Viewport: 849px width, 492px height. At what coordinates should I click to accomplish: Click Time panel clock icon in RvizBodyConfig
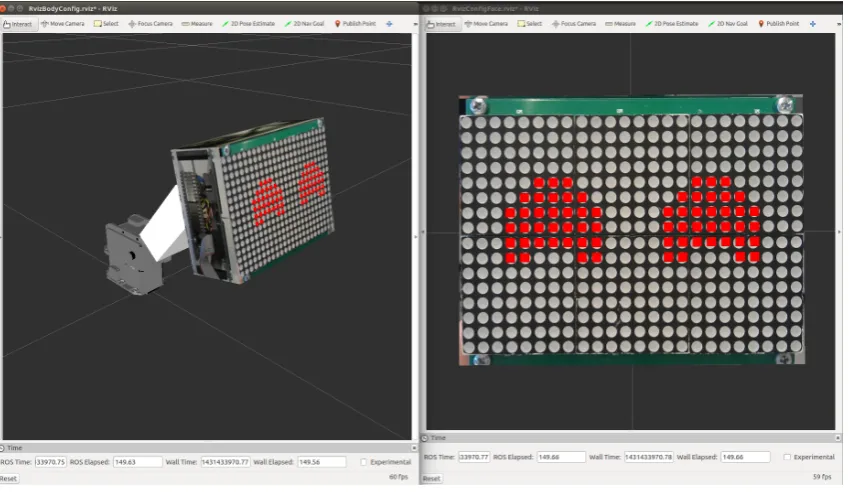[x=2, y=448]
